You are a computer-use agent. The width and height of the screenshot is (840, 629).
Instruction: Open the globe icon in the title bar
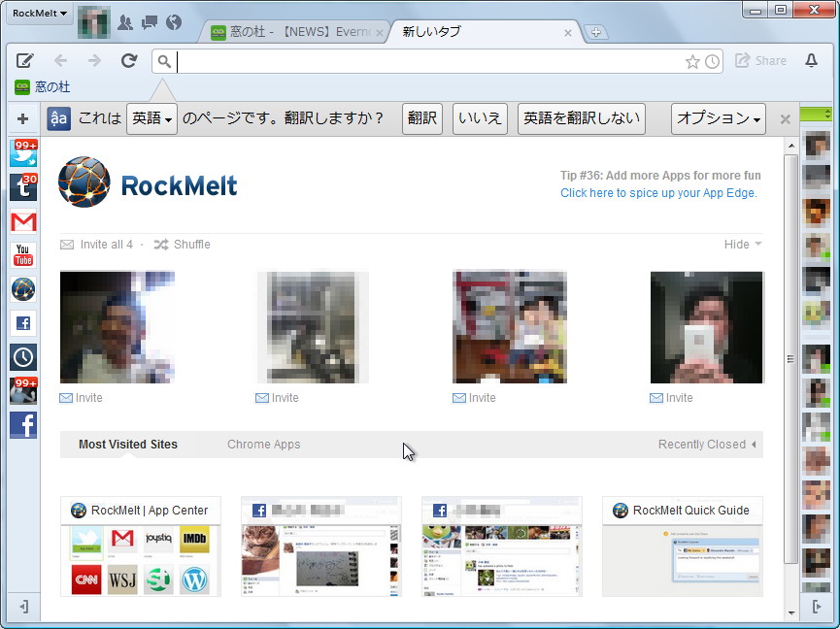tap(174, 22)
